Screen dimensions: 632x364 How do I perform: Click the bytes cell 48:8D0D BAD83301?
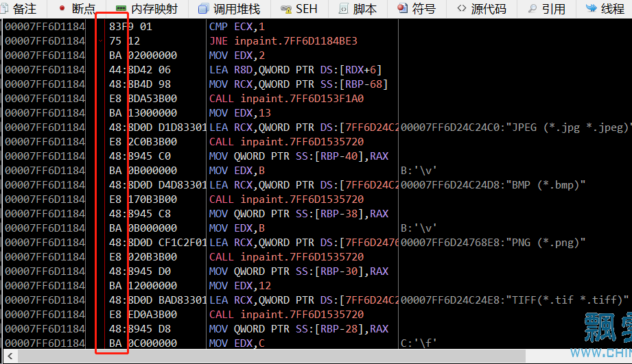tap(158, 300)
